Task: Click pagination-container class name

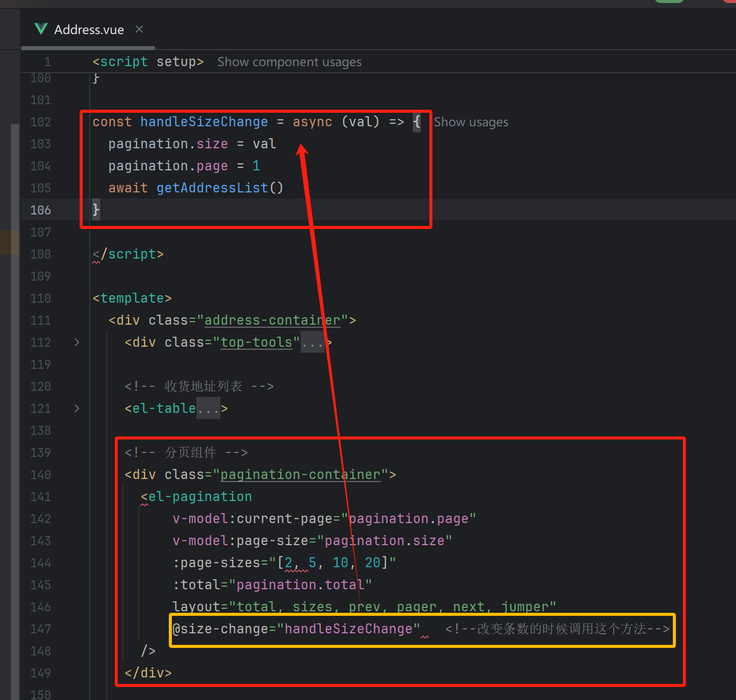Action: [x=301, y=475]
